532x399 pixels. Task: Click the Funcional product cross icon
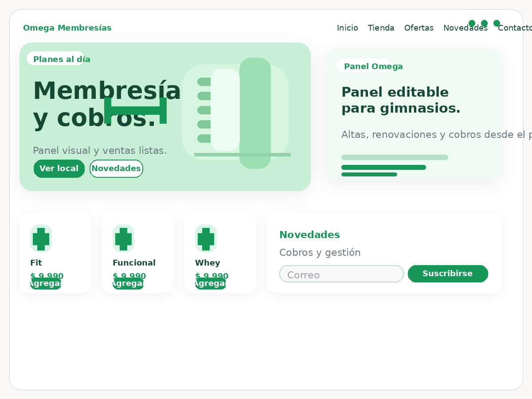coord(123,238)
